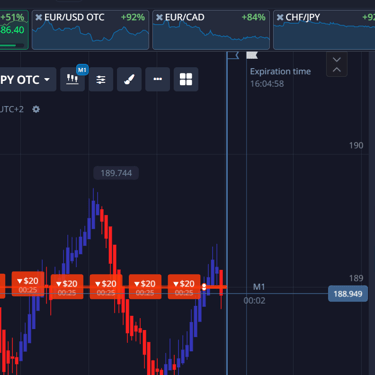Click the current price label 188.949
The image size is (375, 375).
click(x=348, y=294)
